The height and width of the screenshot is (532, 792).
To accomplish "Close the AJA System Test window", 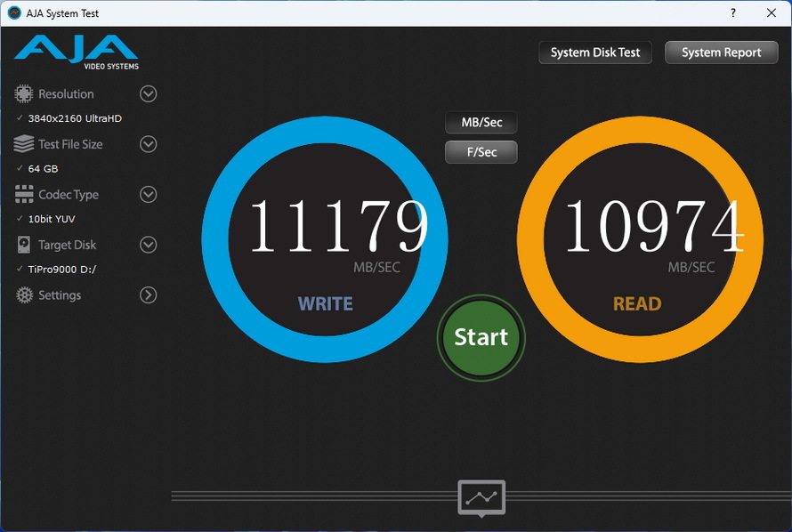I will [x=772, y=13].
